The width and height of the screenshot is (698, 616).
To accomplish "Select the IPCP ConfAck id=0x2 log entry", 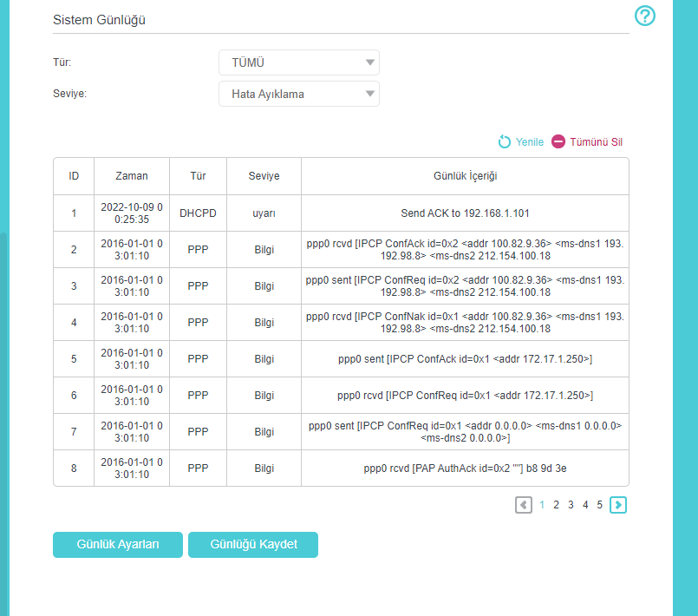I will [465, 249].
